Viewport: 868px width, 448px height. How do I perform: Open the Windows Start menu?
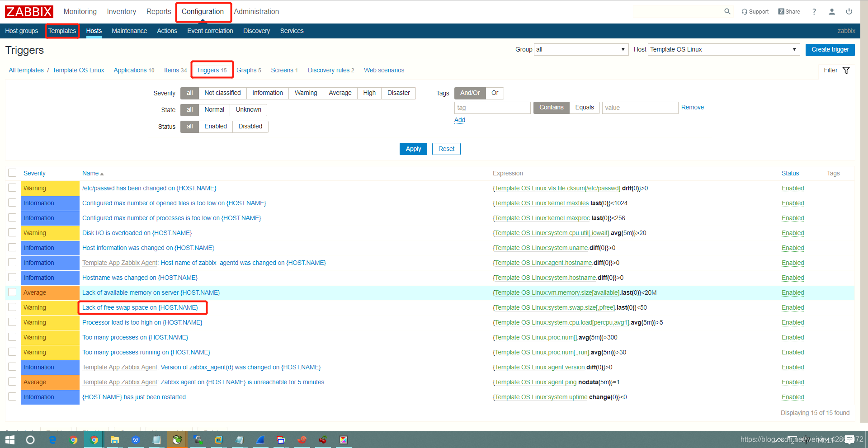10,440
